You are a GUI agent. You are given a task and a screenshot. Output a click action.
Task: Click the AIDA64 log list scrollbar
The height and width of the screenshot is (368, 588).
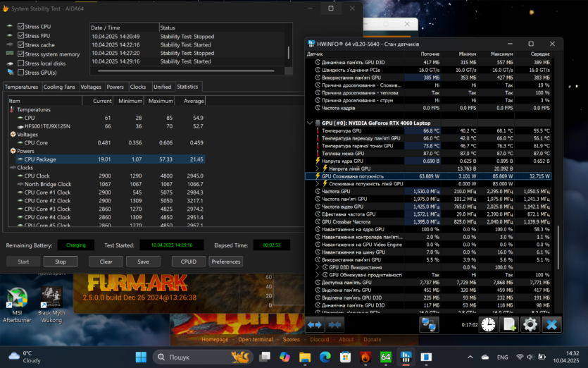point(289,53)
